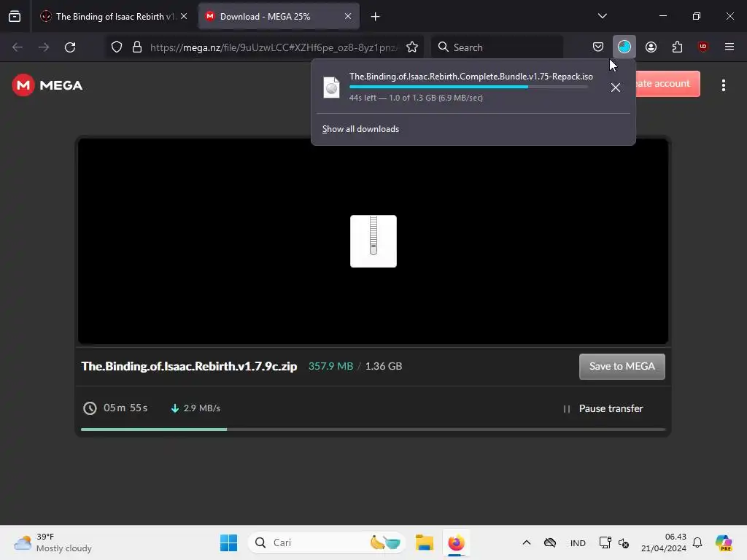Image resolution: width=747 pixels, height=560 pixels.
Task: Open uBlock Origin extension popup
Action: 703,47
